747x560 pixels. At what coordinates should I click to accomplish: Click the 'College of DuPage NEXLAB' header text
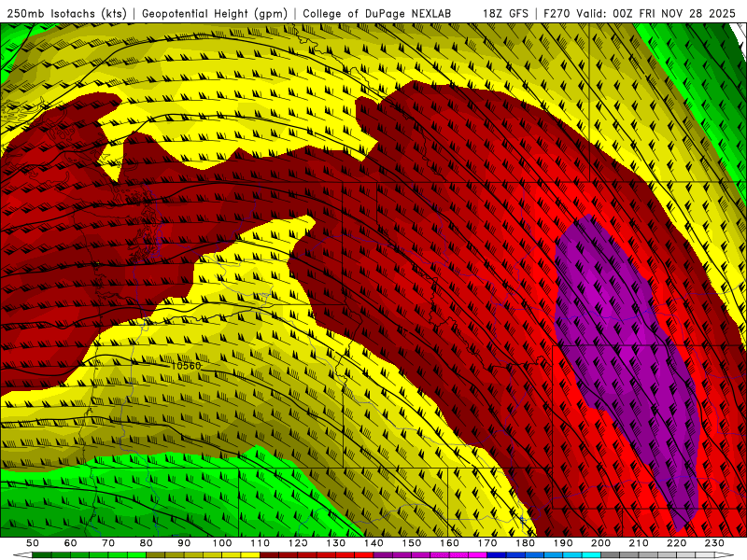376,13
